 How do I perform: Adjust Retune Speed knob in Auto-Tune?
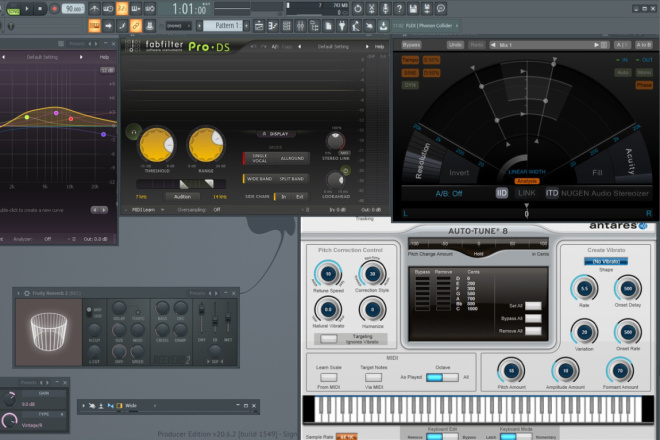pyautogui.click(x=328, y=274)
